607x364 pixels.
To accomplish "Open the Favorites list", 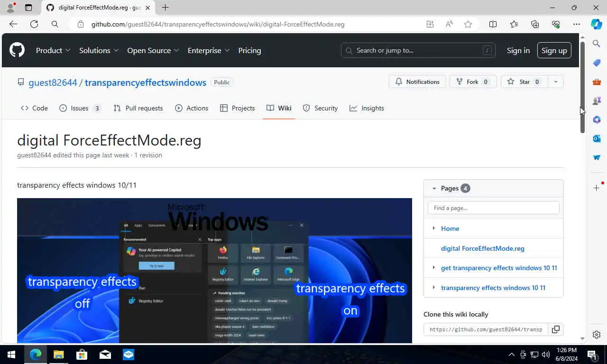I will coord(514,24).
